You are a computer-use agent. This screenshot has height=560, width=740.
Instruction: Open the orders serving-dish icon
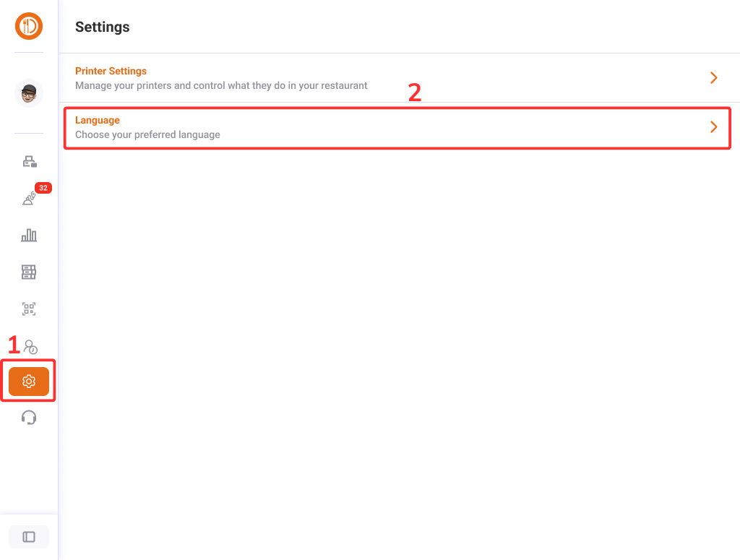pyautogui.click(x=28, y=199)
